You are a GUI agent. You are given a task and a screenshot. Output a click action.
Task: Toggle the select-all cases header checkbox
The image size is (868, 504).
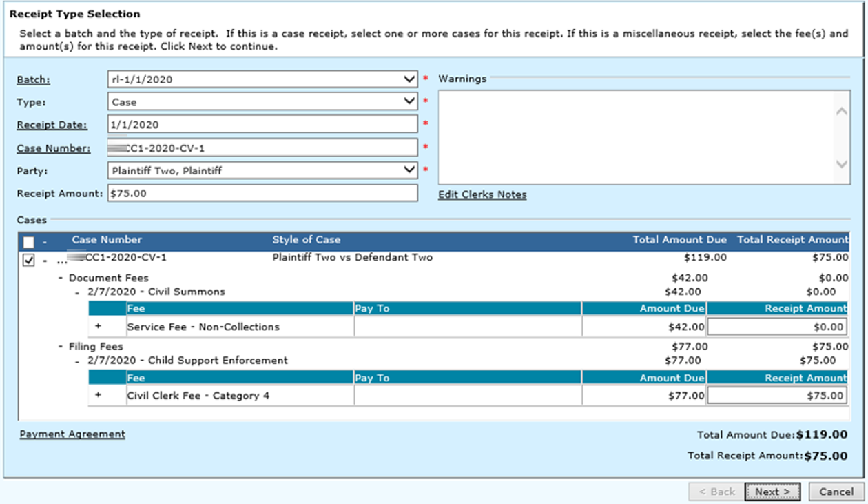28,242
